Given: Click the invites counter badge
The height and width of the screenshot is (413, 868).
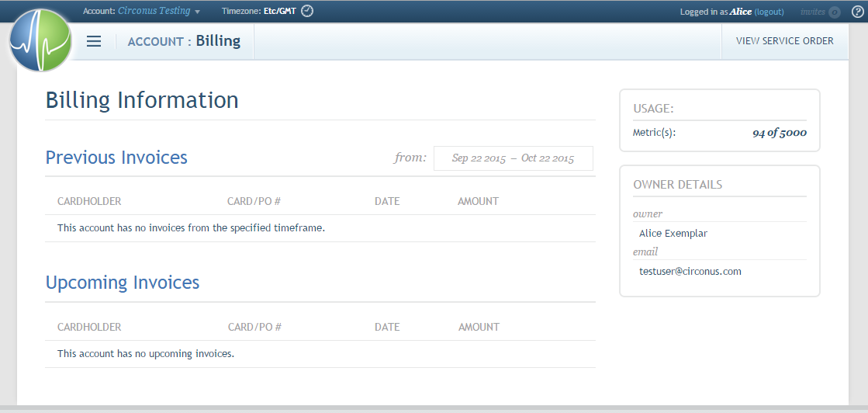Looking at the screenshot, I should point(834,12).
